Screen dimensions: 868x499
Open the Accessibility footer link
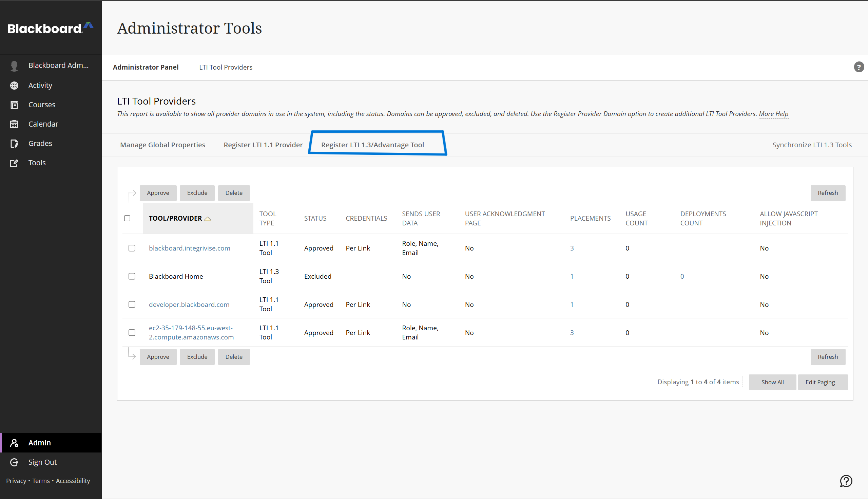[x=73, y=481]
